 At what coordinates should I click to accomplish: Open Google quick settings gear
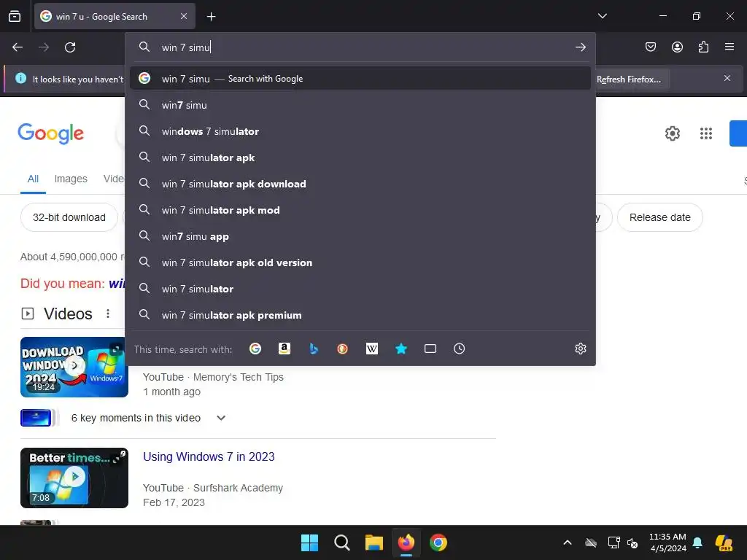[x=672, y=133]
